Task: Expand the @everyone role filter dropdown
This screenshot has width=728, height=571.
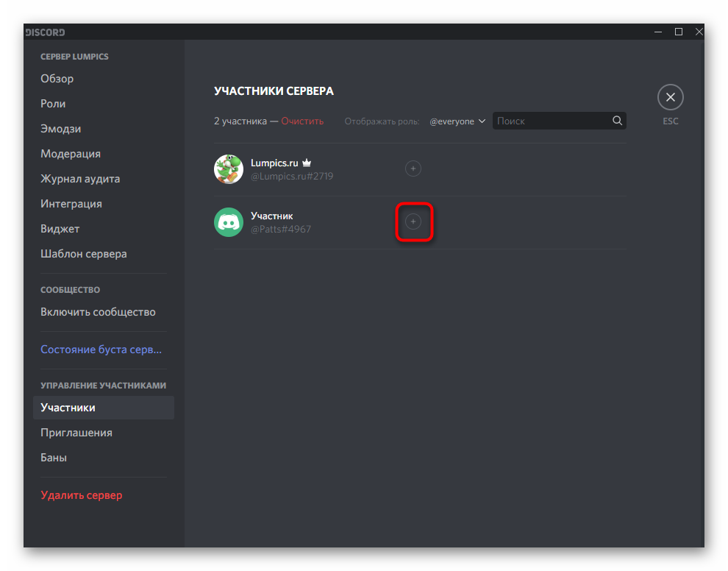Action: coord(457,121)
